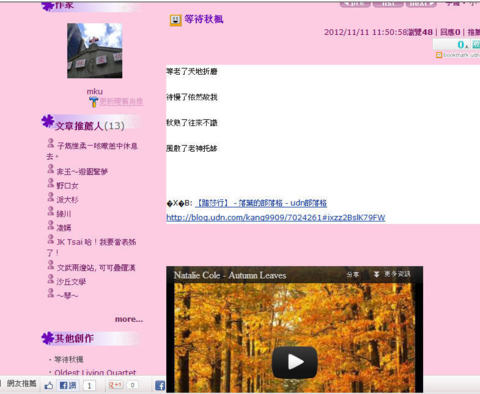Click the previous article button at top
Screen dimensions: 480x394
[x=355, y=4]
